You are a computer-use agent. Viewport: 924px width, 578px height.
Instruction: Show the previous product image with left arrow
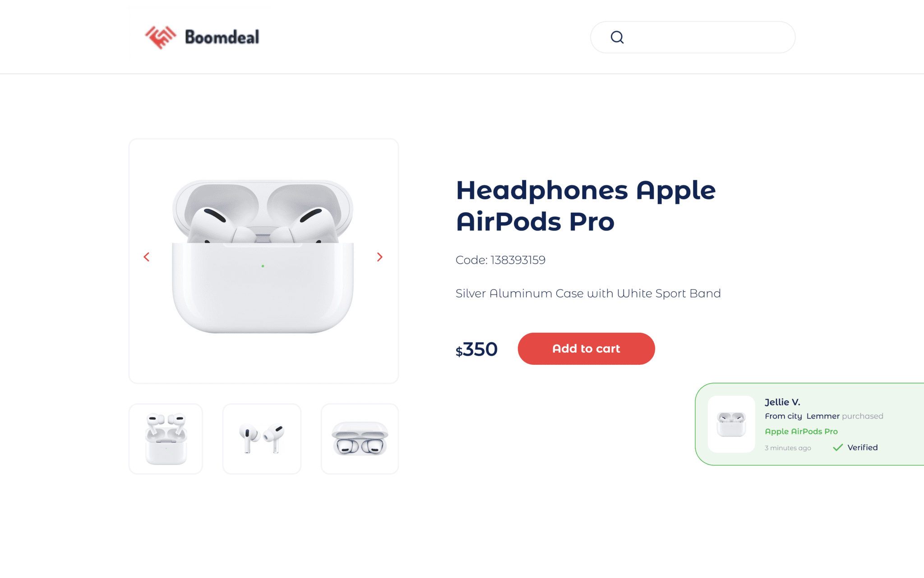(x=147, y=257)
